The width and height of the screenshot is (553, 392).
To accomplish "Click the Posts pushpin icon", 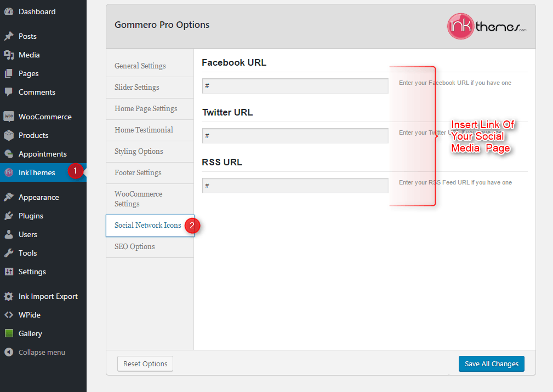I will 9,36.
